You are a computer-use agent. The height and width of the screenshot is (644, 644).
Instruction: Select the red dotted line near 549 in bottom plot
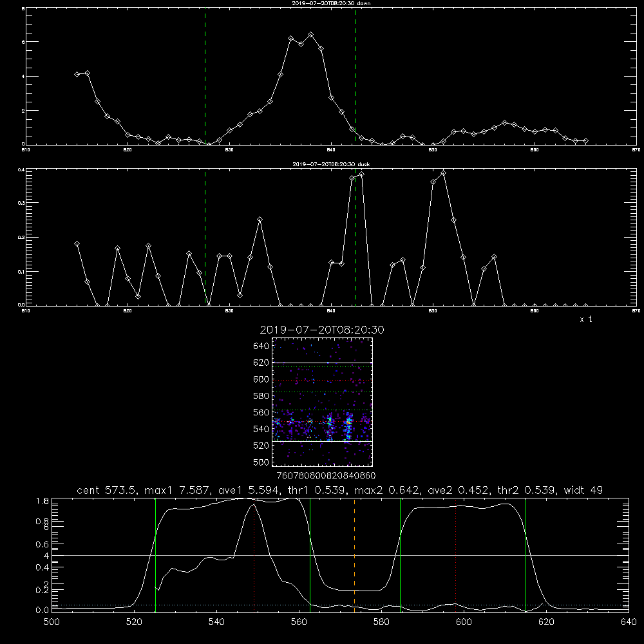[x=254, y=554]
